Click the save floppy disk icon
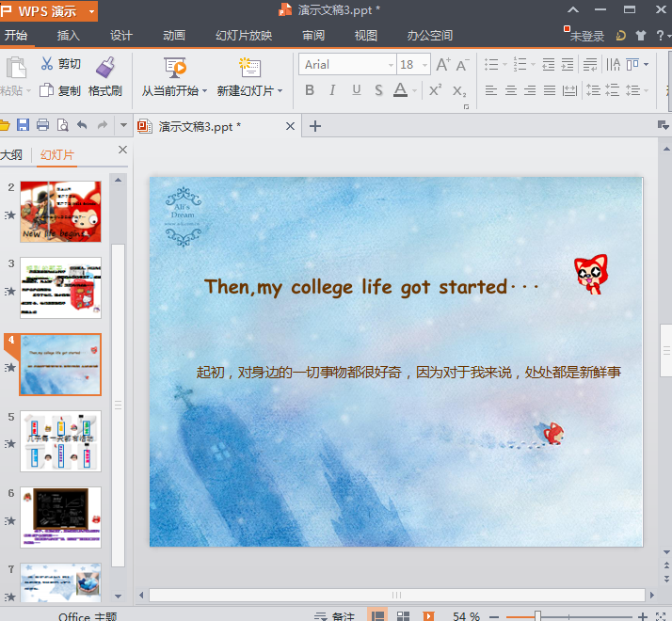 pos(23,125)
